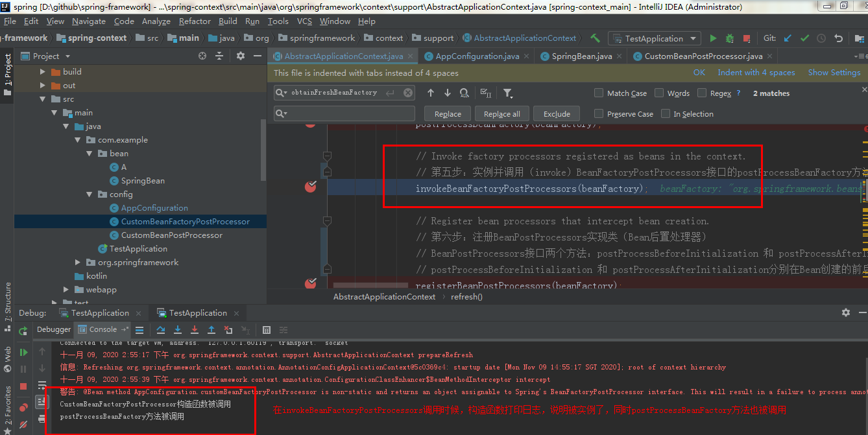868x435 pixels.
Task: Collapse the config package
Action: (x=90, y=194)
